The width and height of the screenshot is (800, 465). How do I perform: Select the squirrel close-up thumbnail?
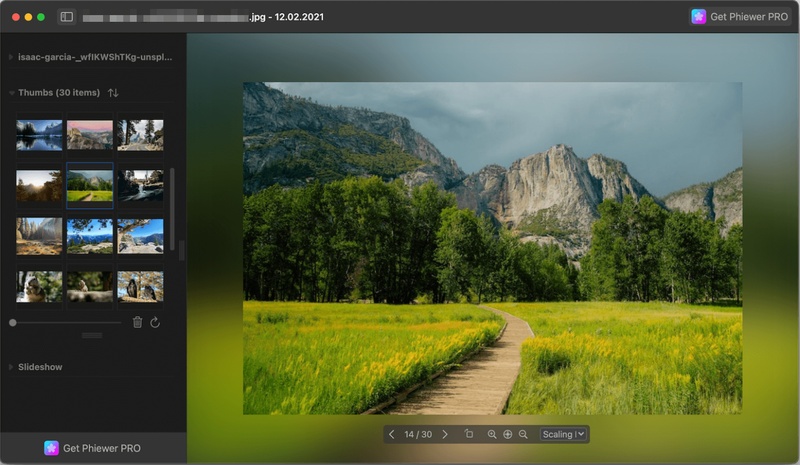39,287
